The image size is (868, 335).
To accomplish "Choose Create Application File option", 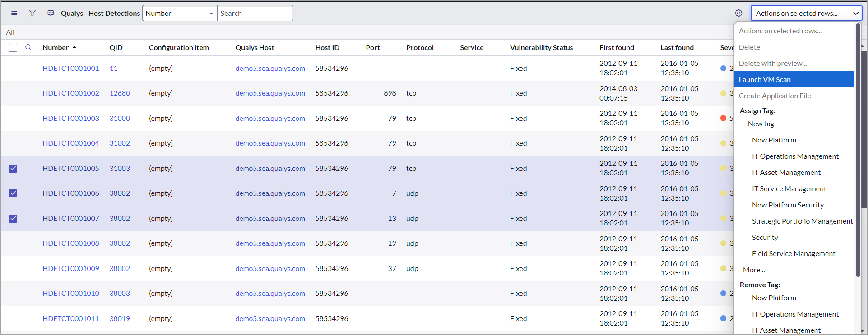I will coord(775,96).
